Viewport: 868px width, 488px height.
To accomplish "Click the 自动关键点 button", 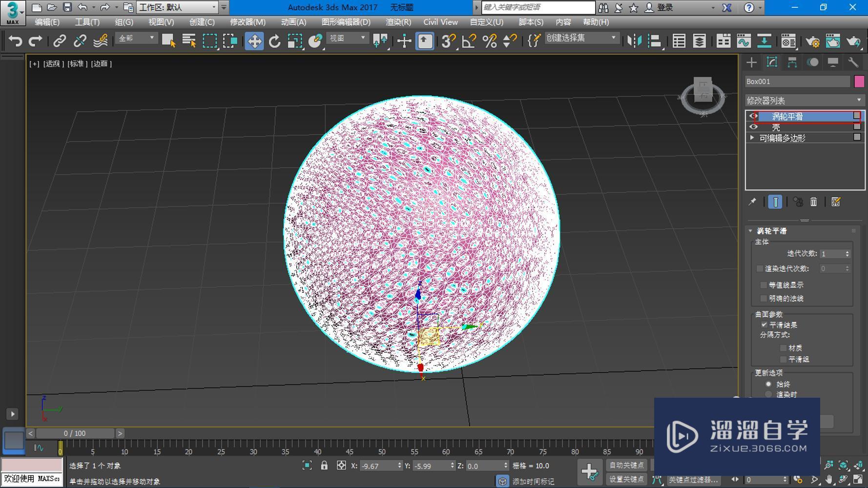I will (x=626, y=466).
